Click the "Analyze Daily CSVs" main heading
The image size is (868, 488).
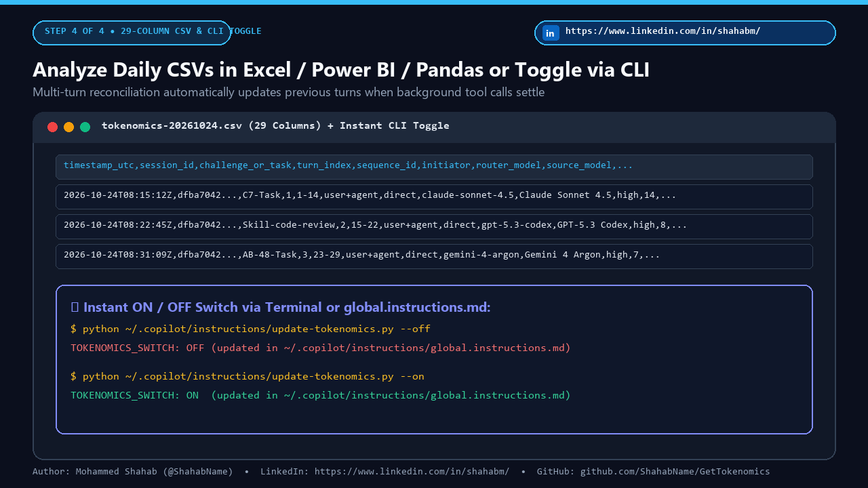[341, 70]
